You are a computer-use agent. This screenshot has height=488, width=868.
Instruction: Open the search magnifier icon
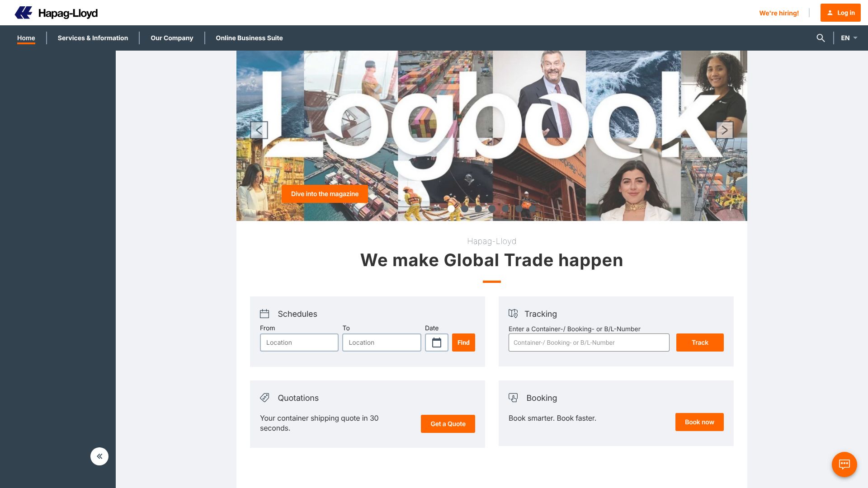coord(821,38)
